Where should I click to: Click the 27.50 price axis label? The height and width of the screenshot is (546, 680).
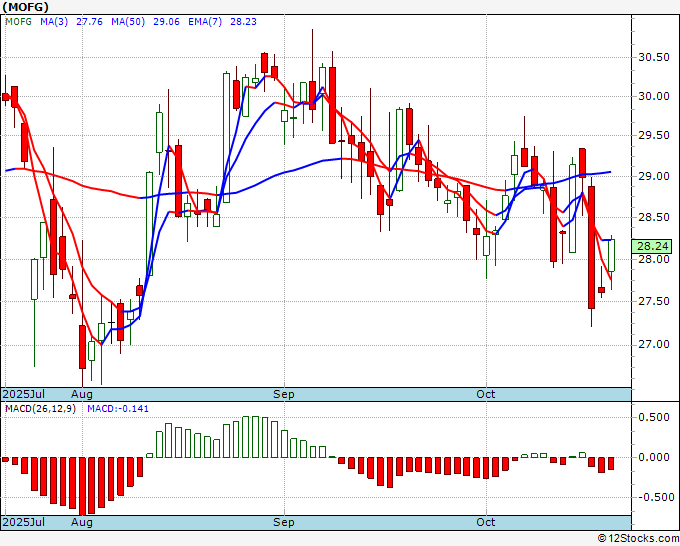pyautogui.click(x=654, y=301)
